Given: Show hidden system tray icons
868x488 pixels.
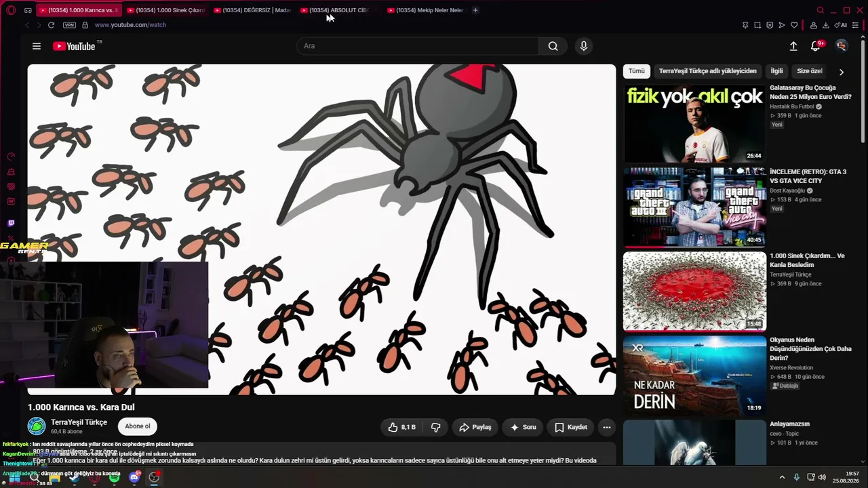Looking at the screenshot, I should (782, 477).
